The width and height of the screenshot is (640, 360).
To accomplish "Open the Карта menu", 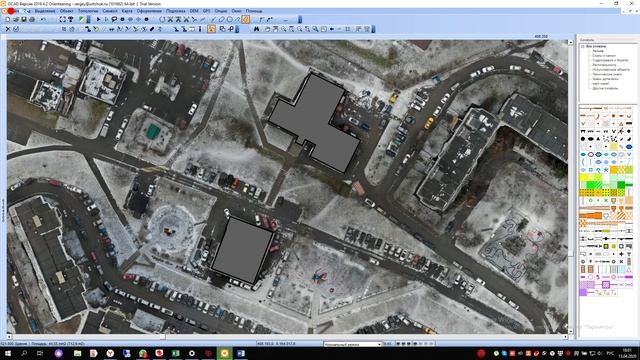I will (127, 11).
